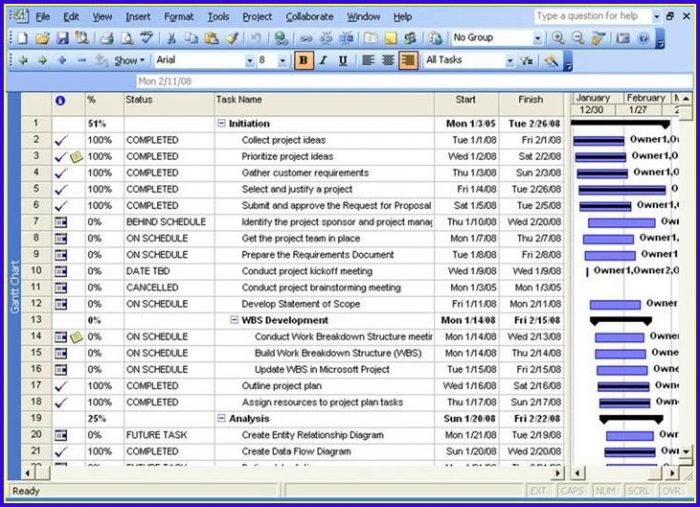Open a file with the Open folder icon
Screen dimensions: 700x507
(x=42, y=38)
